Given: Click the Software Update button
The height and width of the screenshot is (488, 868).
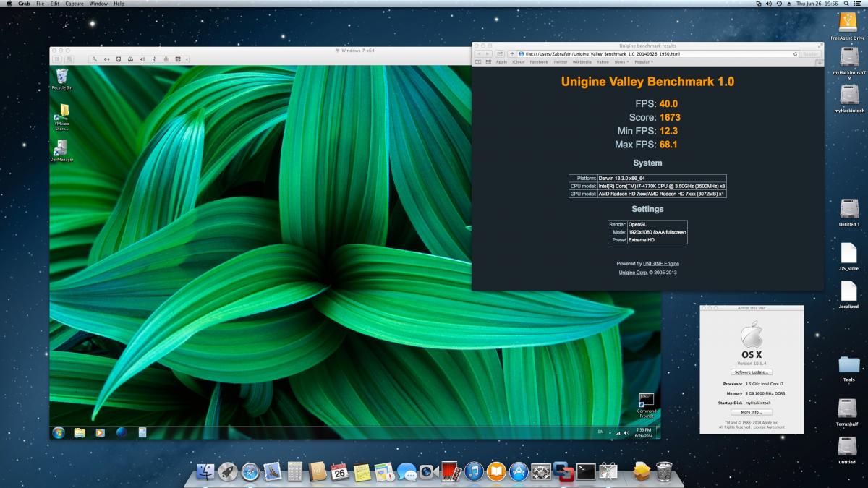Looking at the screenshot, I should (x=751, y=372).
